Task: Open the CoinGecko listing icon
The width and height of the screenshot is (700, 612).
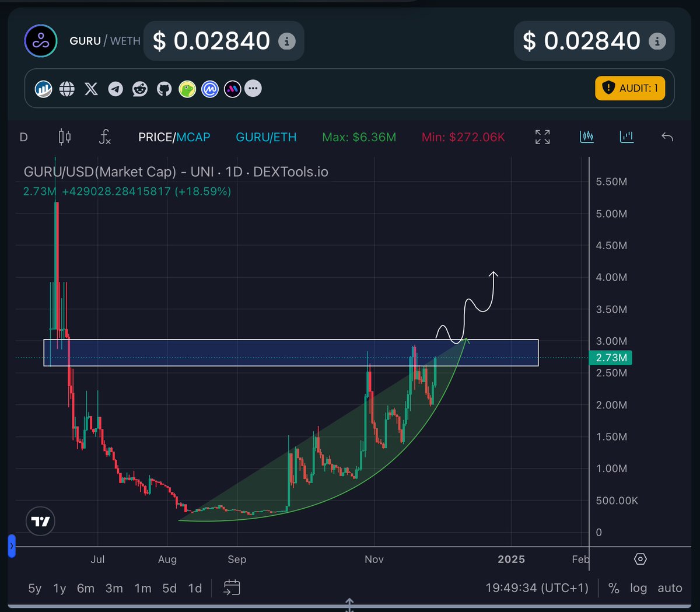Action: click(187, 89)
